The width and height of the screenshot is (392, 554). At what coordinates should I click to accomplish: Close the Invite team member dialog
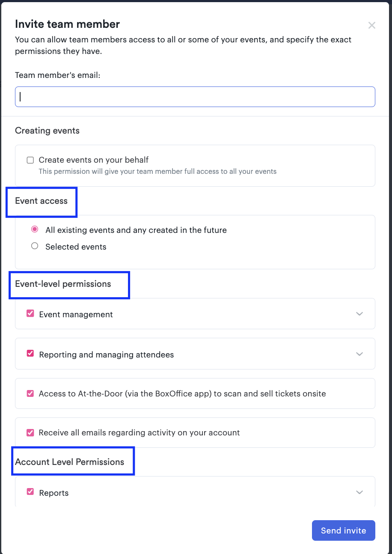(372, 25)
